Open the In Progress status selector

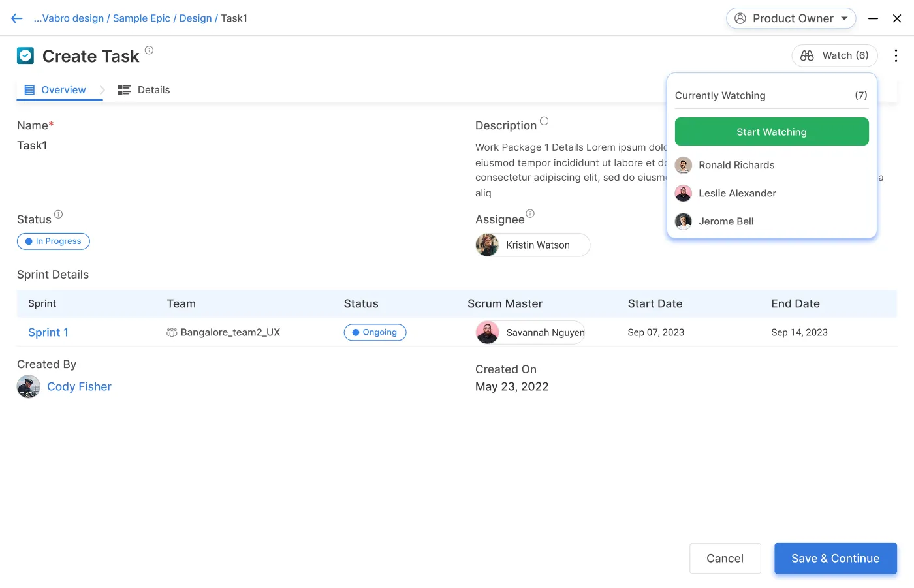[54, 241]
